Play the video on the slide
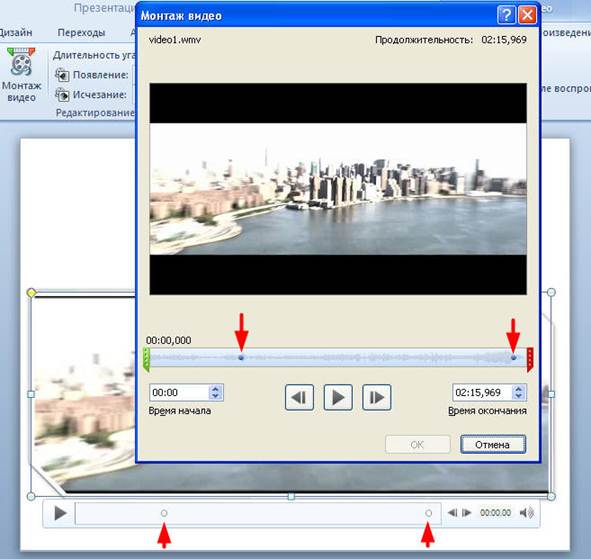The height and width of the screenshot is (559, 591). [60, 513]
